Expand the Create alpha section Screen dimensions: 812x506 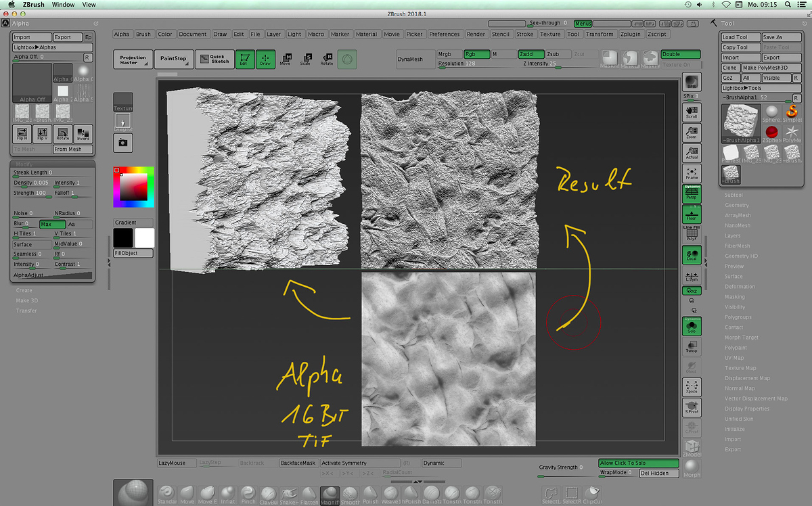pos(24,290)
